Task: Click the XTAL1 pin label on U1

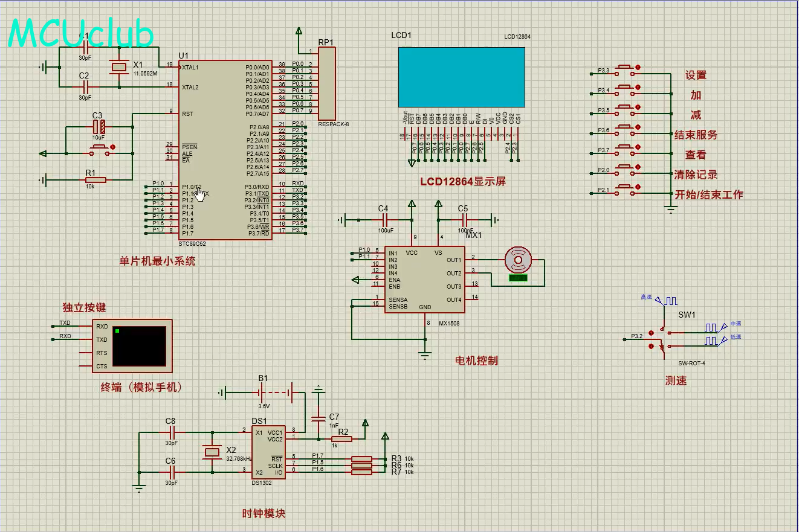Action: pos(190,67)
